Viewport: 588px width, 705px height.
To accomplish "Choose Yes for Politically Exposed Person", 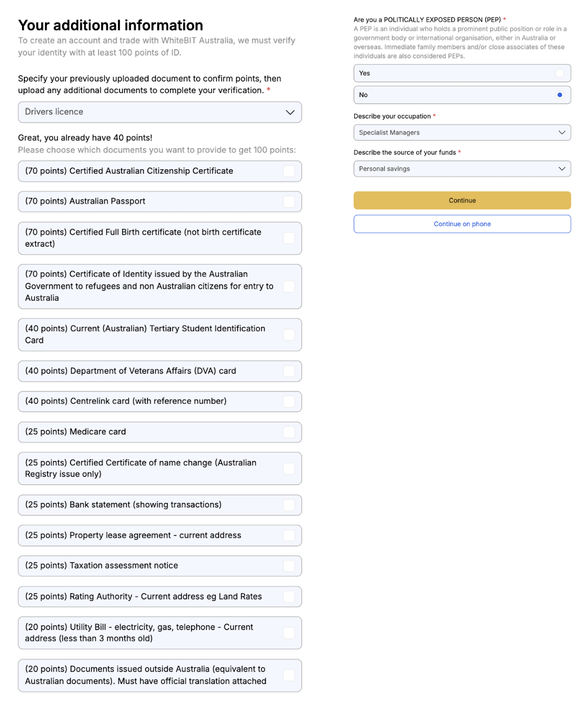I will point(462,73).
